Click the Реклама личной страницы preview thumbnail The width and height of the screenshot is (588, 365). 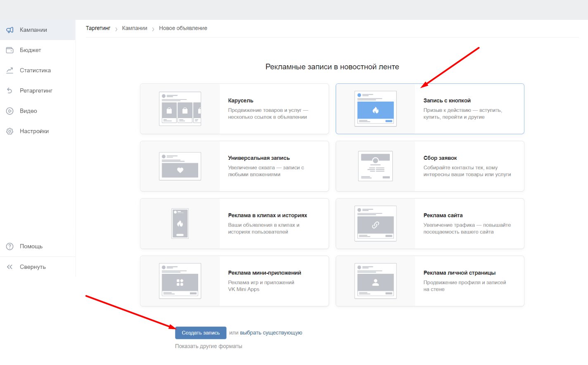pos(375,281)
